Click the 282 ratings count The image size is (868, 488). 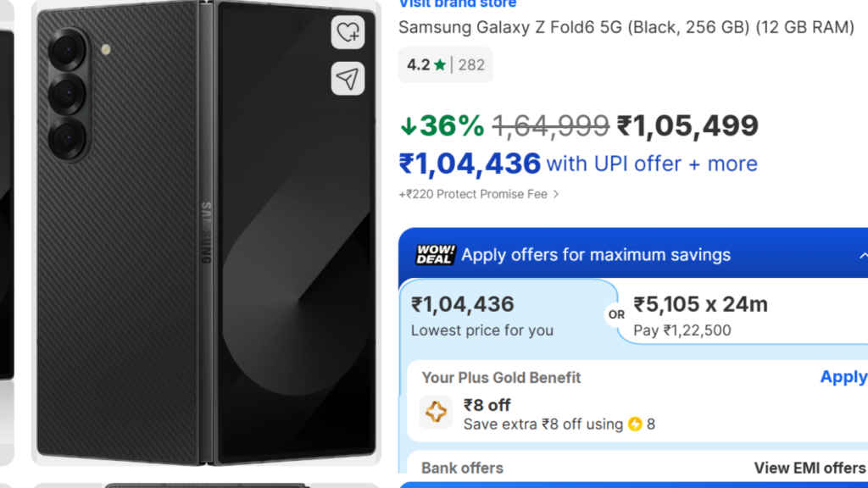tap(470, 64)
